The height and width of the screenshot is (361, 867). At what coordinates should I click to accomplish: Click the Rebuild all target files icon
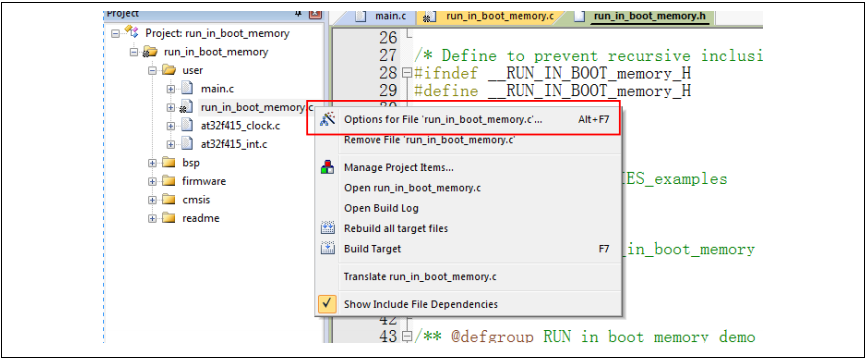click(328, 228)
